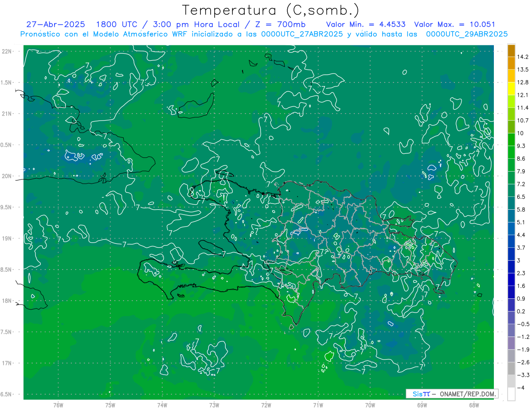The height and width of the screenshot is (411, 532).
Task: Click the "6.5" legend value
Action: click(x=521, y=197)
